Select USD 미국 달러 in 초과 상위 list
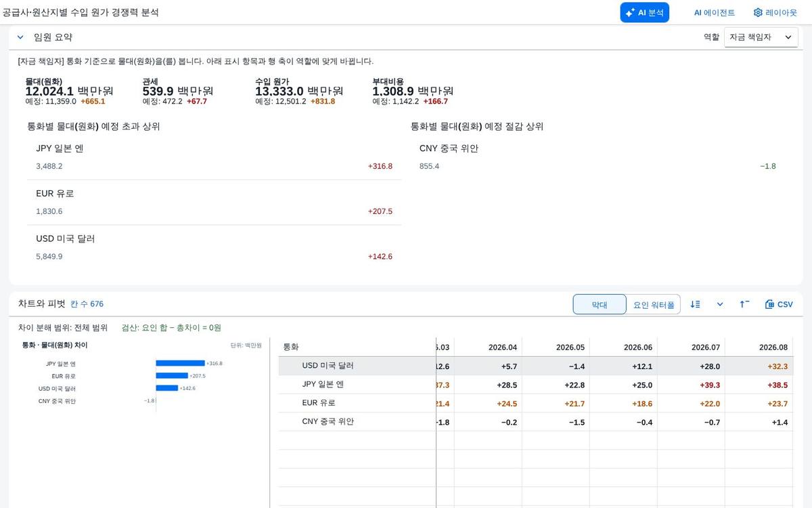This screenshot has width=812, height=508. [x=214, y=248]
